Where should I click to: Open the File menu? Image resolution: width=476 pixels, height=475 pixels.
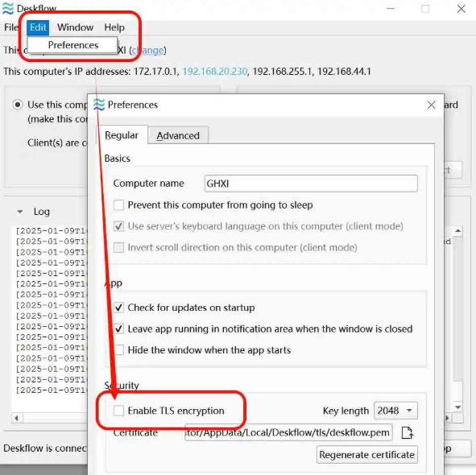click(11, 27)
